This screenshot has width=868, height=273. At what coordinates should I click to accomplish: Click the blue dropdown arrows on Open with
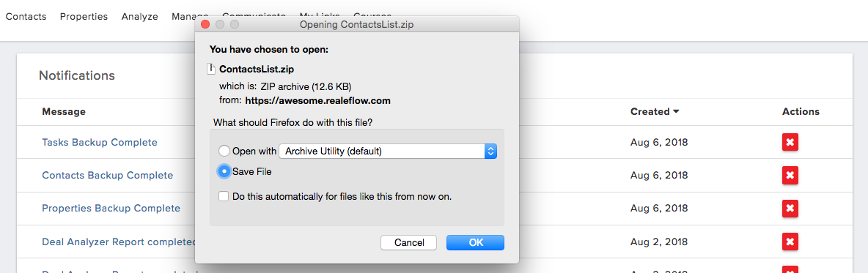pyautogui.click(x=490, y=151)
